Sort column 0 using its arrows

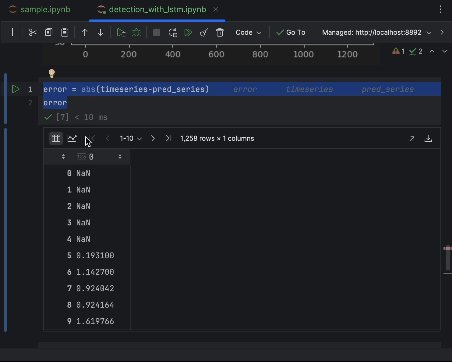tap(120, 156)
